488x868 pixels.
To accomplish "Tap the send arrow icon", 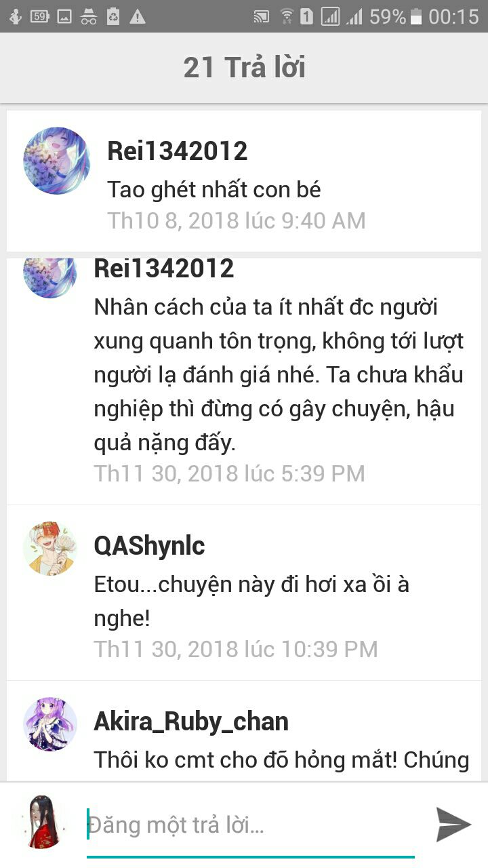I will click(x=453, y=825).
